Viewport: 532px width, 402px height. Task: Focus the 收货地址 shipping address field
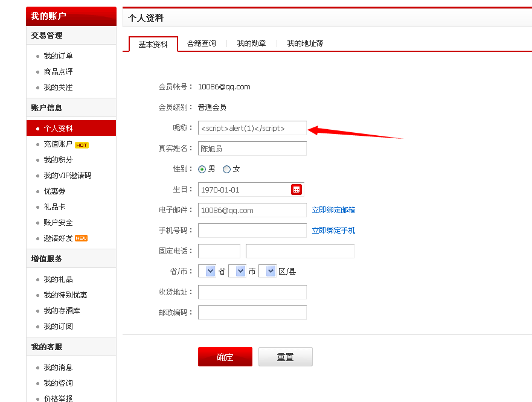point(252,292)
